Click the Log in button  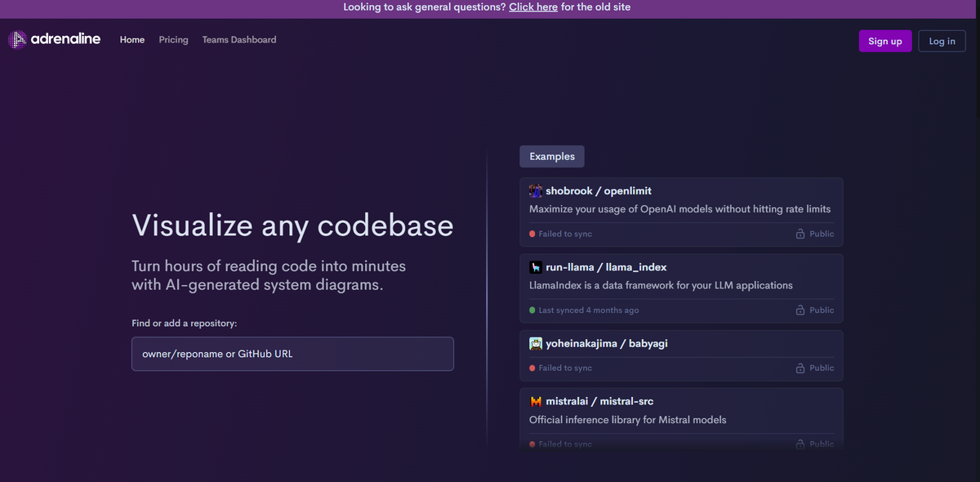tap(942, 41)
